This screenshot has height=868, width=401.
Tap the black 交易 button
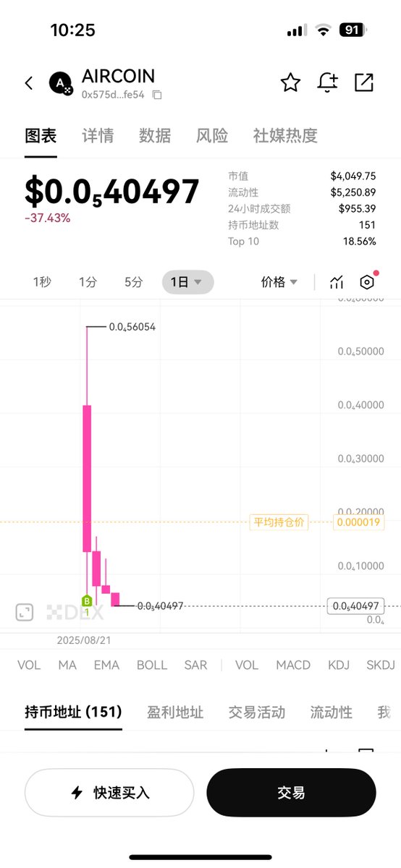tap(291, 792)
